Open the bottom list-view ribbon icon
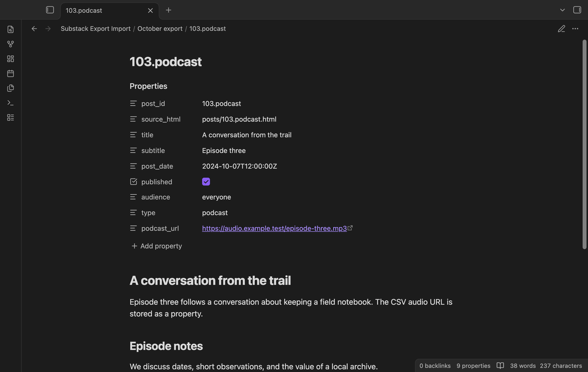 (10, 117)
